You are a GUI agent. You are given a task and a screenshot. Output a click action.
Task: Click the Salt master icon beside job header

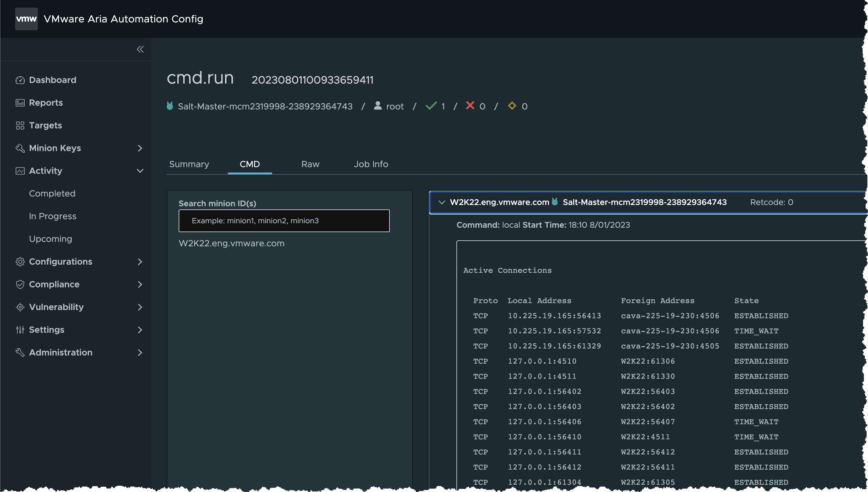pyautogui.click(x=170, y=106)
